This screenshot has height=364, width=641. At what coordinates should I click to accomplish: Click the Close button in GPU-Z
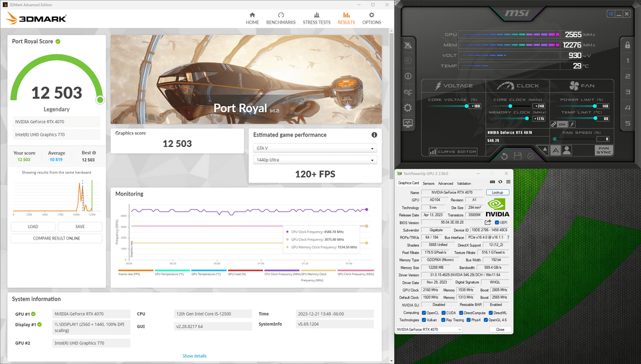tap(500, 329)
